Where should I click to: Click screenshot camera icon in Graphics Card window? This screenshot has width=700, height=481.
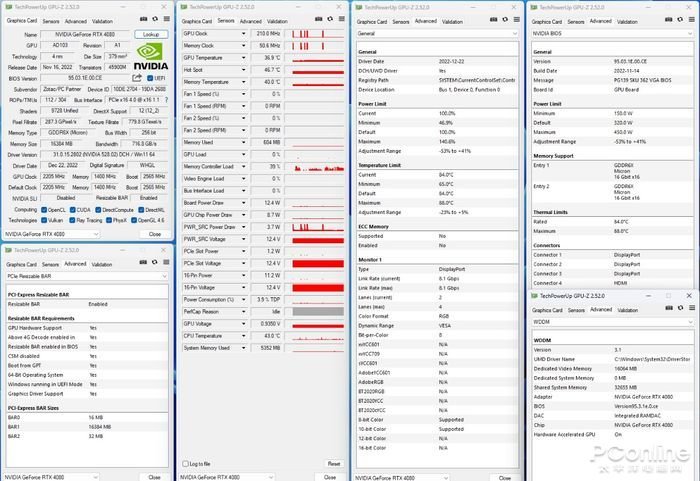(x=143, y=19)
